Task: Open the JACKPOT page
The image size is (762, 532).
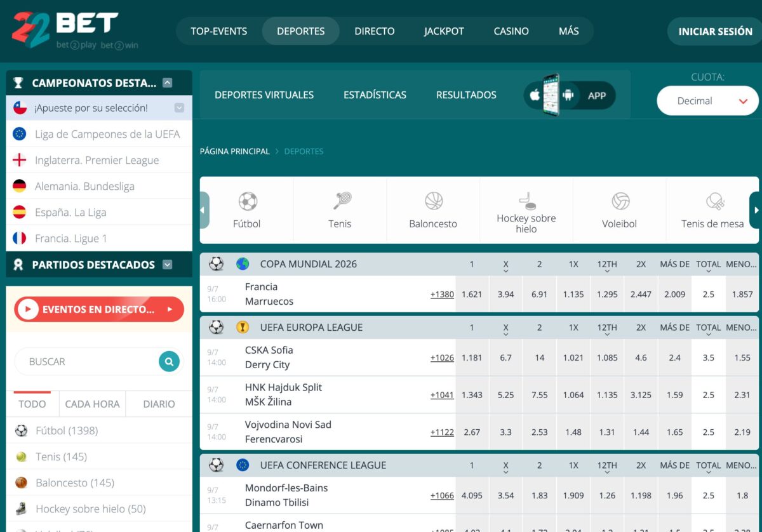Action: (x=444, y=30)
